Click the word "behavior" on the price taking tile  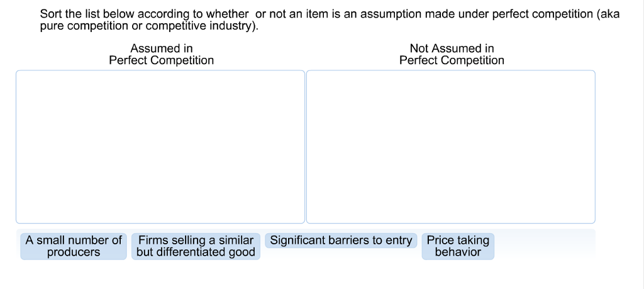[458, 253]
